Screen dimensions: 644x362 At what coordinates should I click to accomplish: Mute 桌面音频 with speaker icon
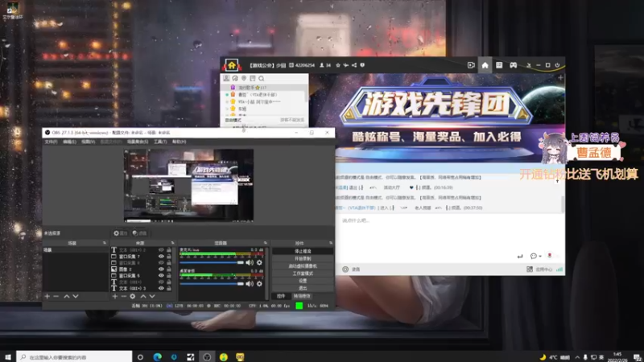250,284
